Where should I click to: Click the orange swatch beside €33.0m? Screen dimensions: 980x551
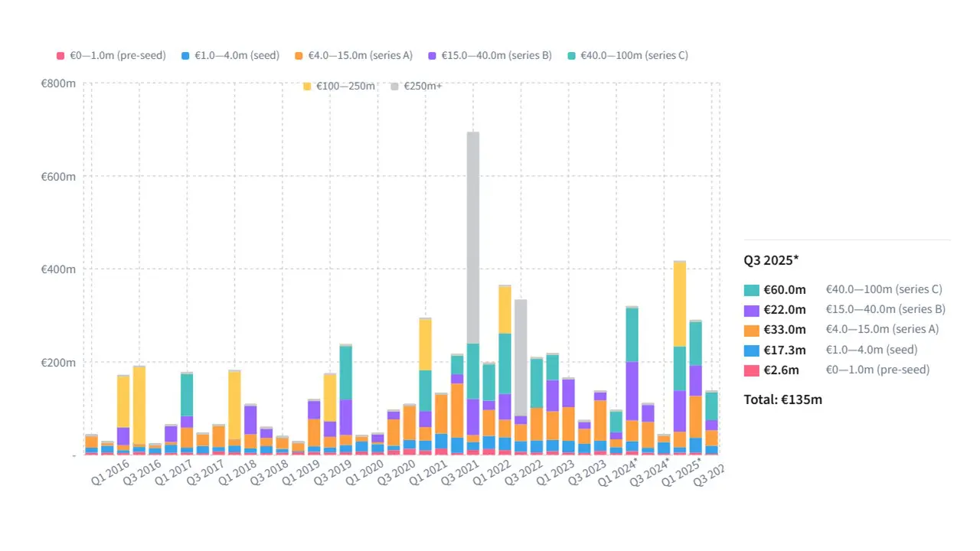(x=752, y=330)
